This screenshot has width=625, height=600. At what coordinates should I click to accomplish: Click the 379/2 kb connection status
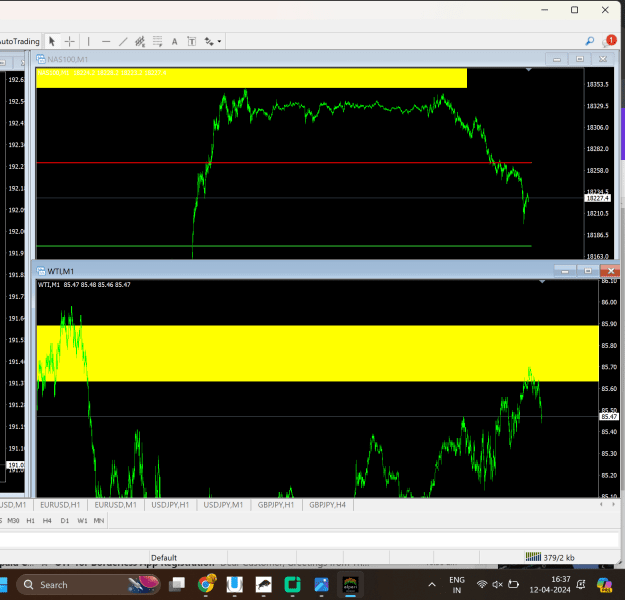[550, 557]
